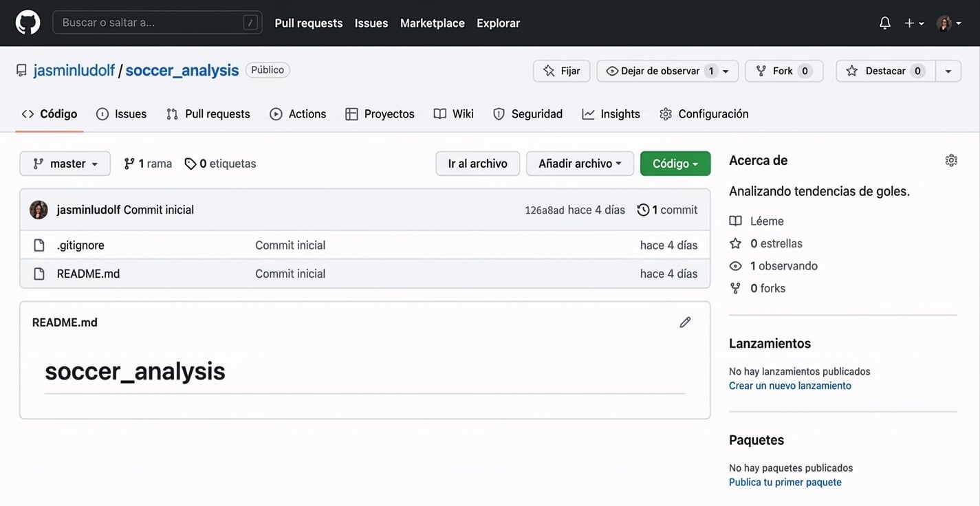Open commit hash 126a8ad
The image size is (980, 506).
pos(545,210)
